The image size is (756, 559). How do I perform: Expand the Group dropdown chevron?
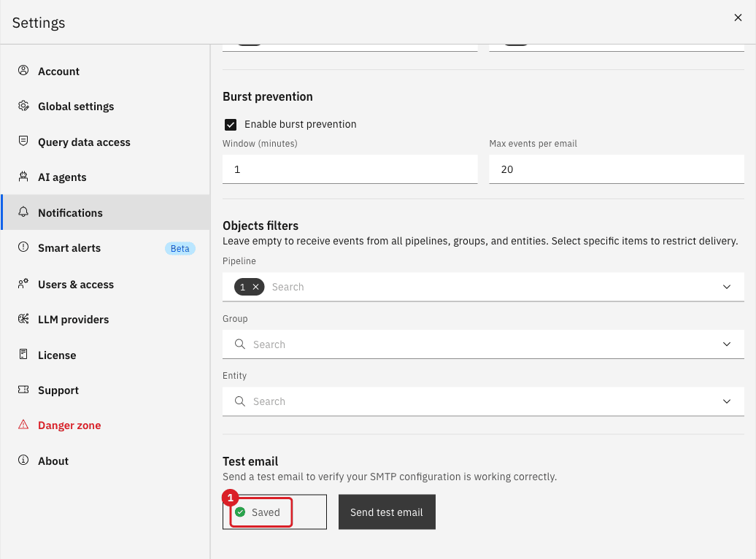[x=727, y=344]
